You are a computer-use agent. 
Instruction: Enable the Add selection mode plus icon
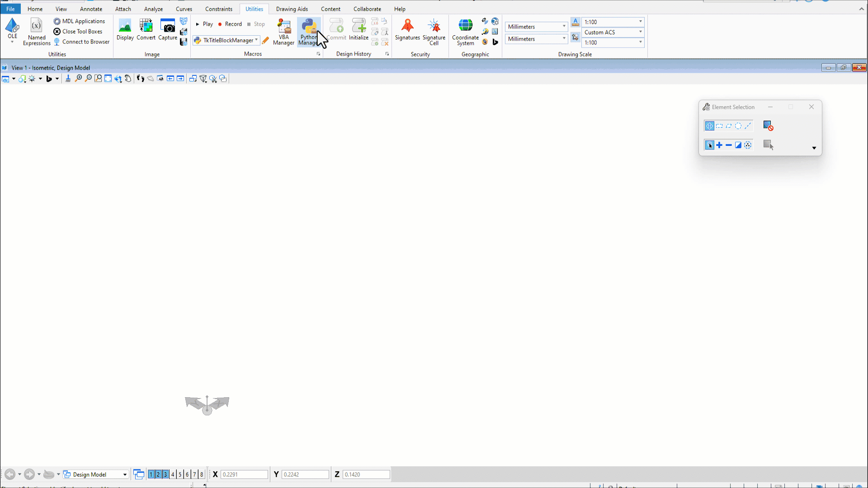click(719, 145)
